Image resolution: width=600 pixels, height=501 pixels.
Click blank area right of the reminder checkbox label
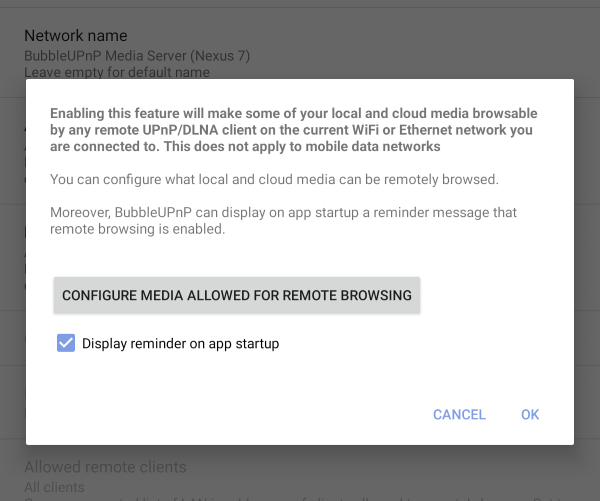point(420,343)
